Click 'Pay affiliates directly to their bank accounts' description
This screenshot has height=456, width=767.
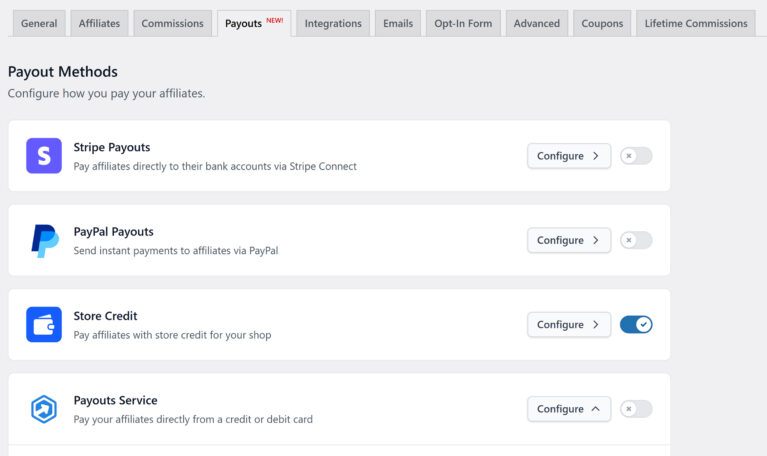point(215,166)
